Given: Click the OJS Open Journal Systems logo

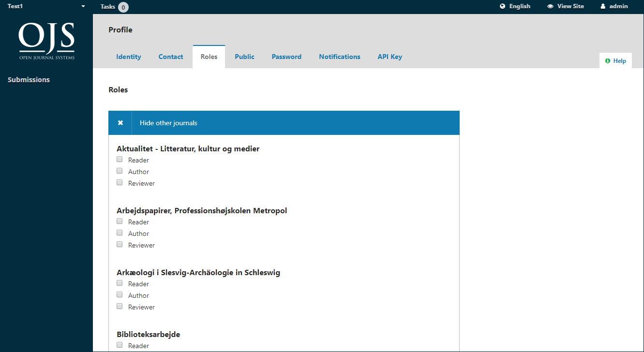Looking at the screenshot, I should coord(46,41).
